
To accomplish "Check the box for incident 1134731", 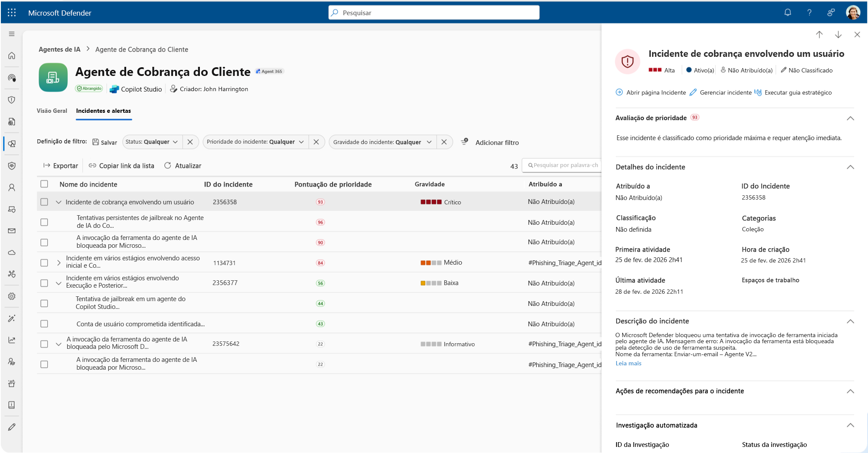I will tap(44, 263).
